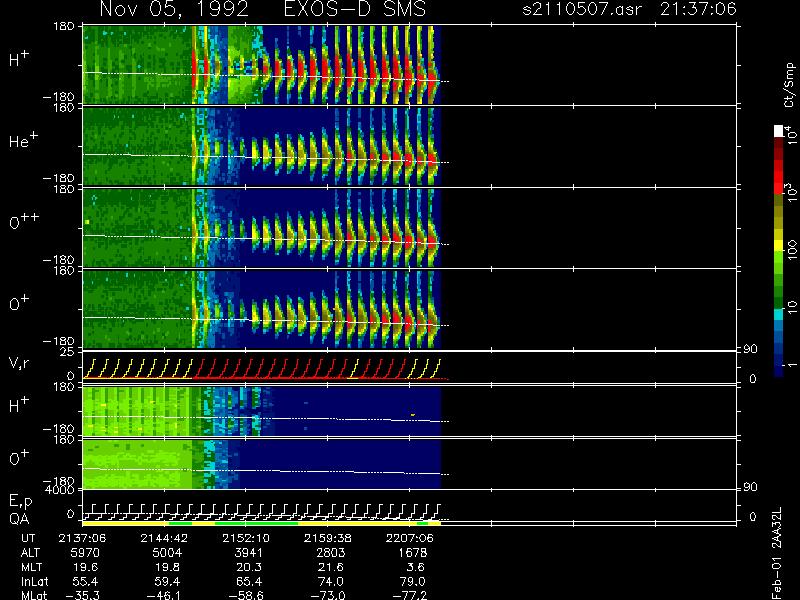Click the MLT value '3.6'
Image resolution: width=800 pixels, height=600 pixels.
[x=415, y=567]
